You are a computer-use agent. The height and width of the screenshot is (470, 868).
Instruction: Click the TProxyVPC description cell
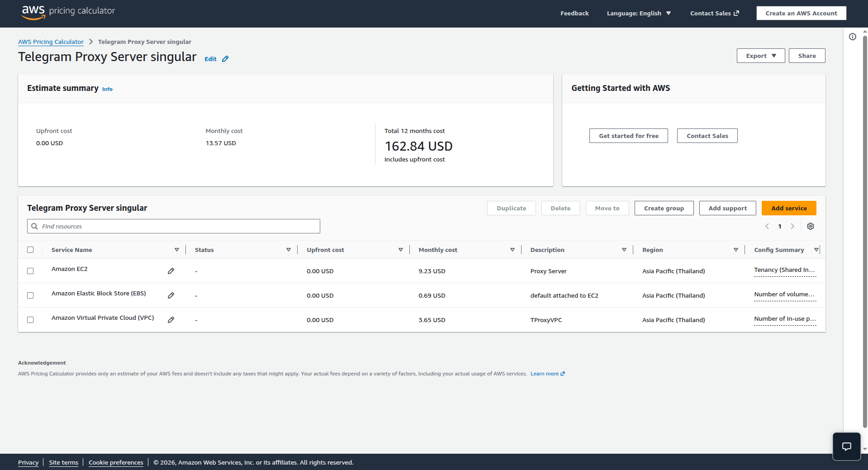point(546,320)
